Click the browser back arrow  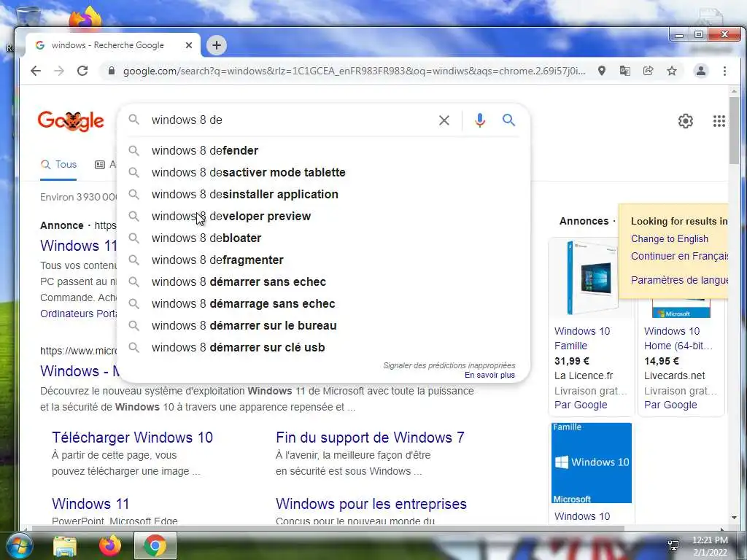[x=36, y=71]
